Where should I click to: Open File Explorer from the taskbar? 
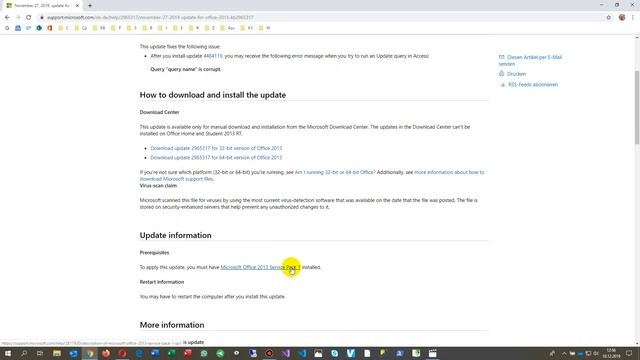point(57,353)
